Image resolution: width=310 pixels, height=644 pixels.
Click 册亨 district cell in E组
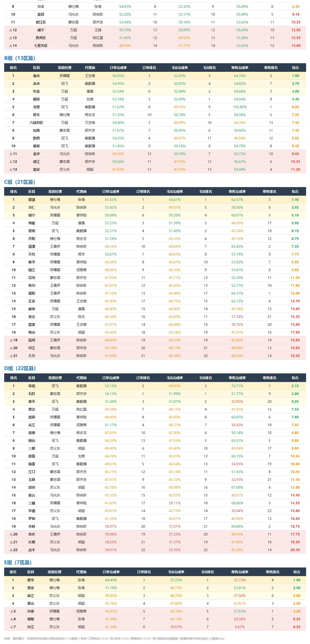coord(31,580)
